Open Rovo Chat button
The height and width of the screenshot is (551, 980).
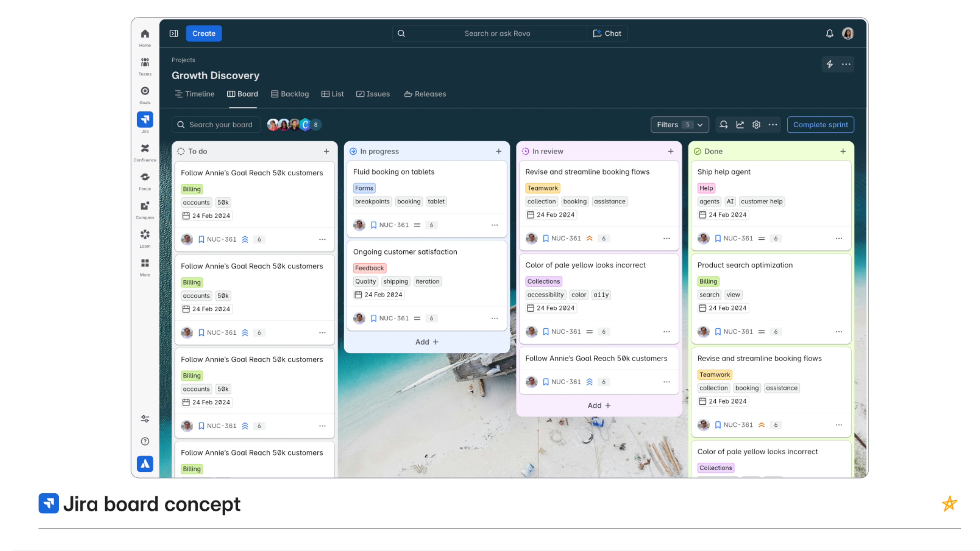(x=607, y=33)
